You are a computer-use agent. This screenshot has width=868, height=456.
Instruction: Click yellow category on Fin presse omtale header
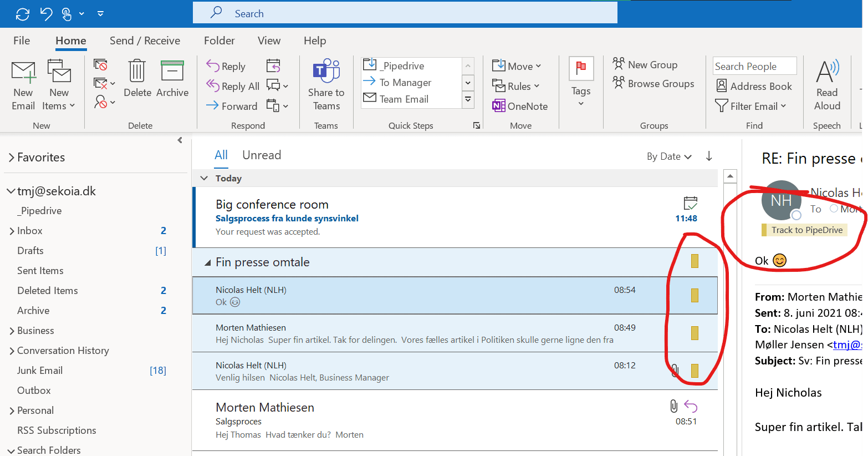pyautogui.click(x=695, y=261)
